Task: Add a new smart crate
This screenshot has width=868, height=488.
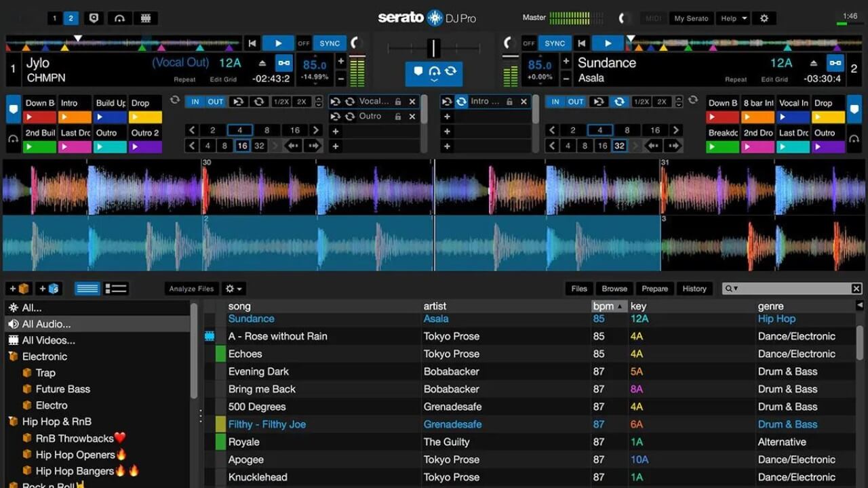Action: [x=48, y=289]
